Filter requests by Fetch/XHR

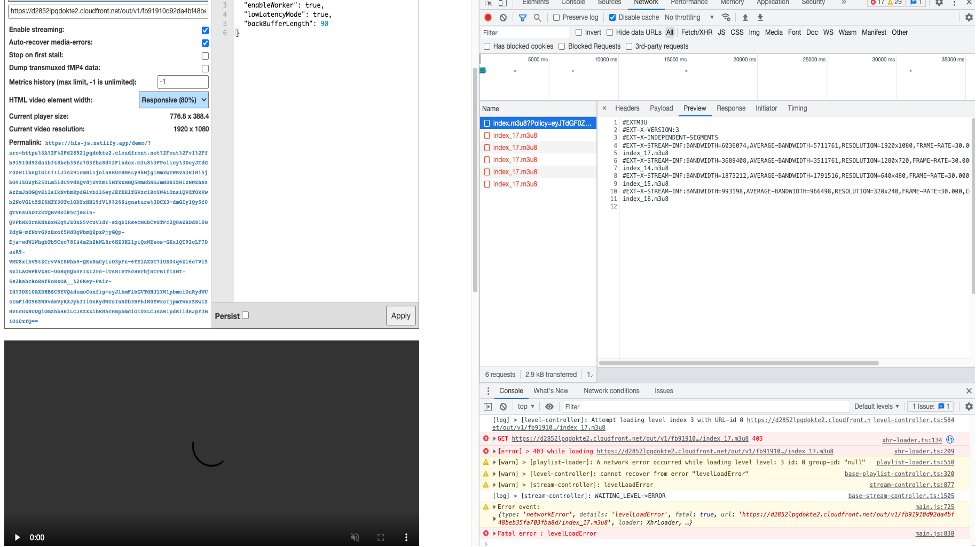[697, 33]
